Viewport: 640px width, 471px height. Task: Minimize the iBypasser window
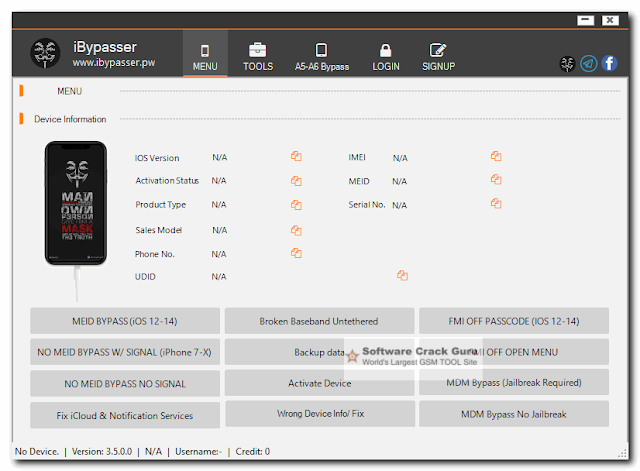(585, 20)
